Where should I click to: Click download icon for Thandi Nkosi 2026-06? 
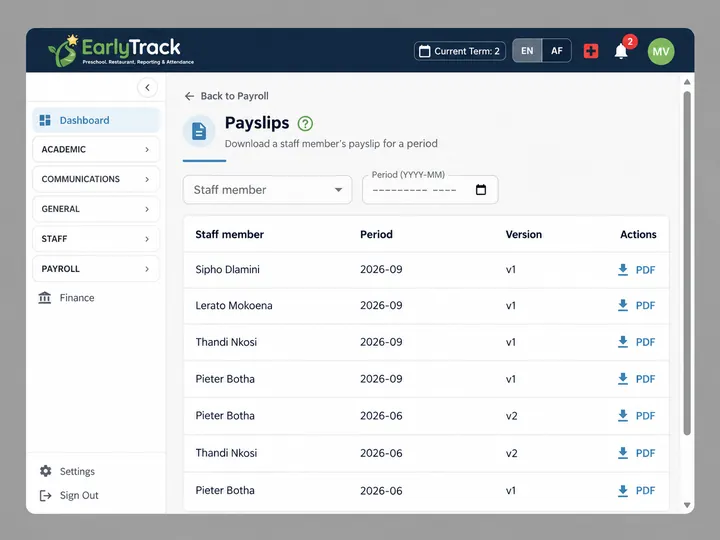pos(623,453)
